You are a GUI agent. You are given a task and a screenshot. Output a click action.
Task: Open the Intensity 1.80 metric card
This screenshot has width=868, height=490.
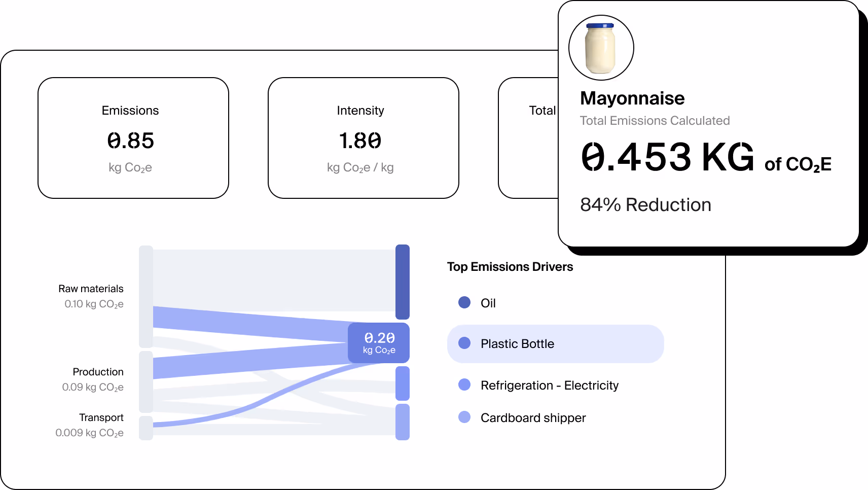coord(363,138)
